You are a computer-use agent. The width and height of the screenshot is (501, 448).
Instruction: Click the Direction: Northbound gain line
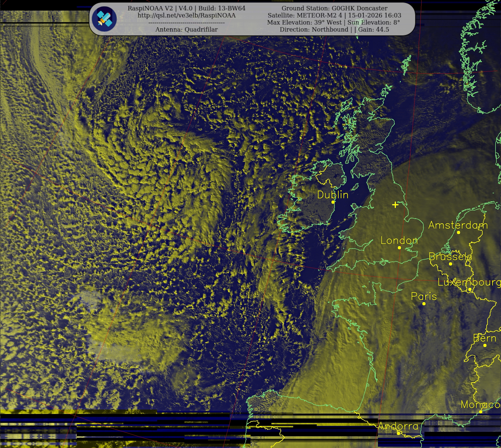[x=334, y=30]
